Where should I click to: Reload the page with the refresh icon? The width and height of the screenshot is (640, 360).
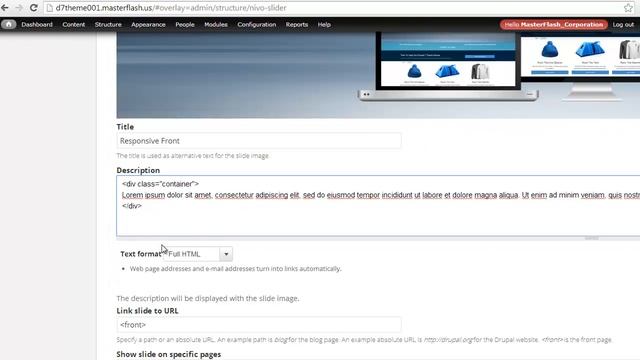coord(33,8)
